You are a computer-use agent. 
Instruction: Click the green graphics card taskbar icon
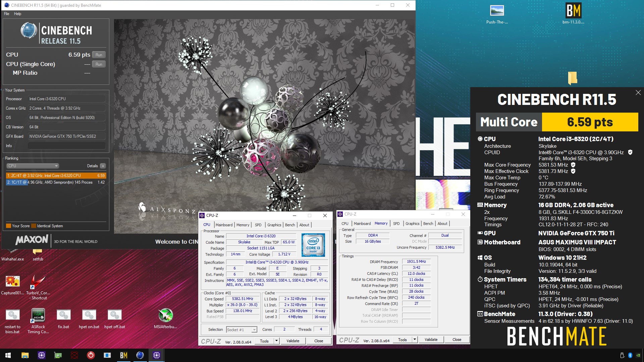pyautogui.click(x=58, y=355)
